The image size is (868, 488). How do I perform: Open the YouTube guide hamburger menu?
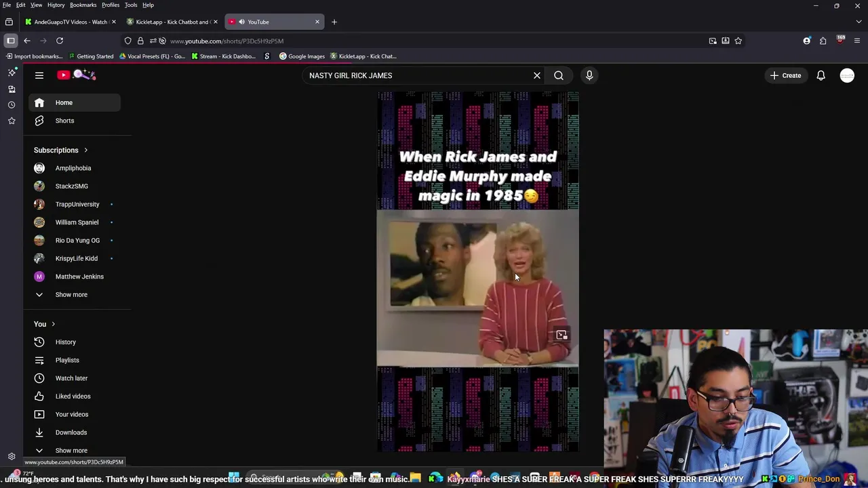(39, 75)
